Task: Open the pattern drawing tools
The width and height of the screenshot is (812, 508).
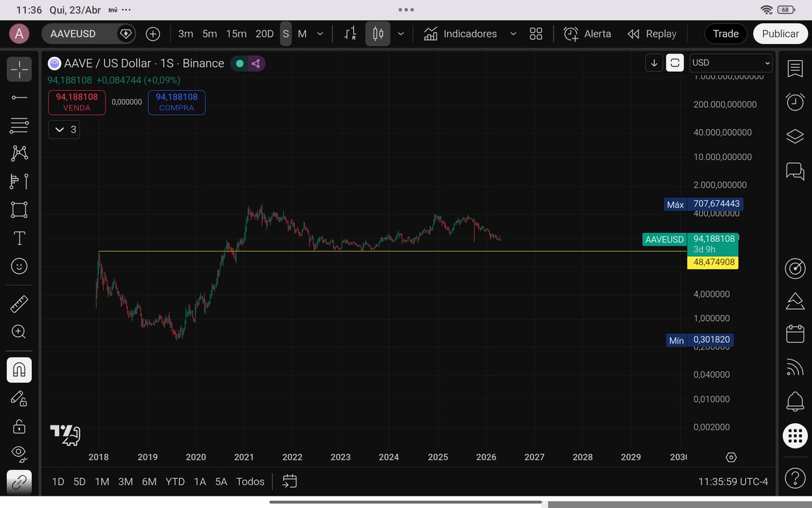Action: [x=20, y=153]
